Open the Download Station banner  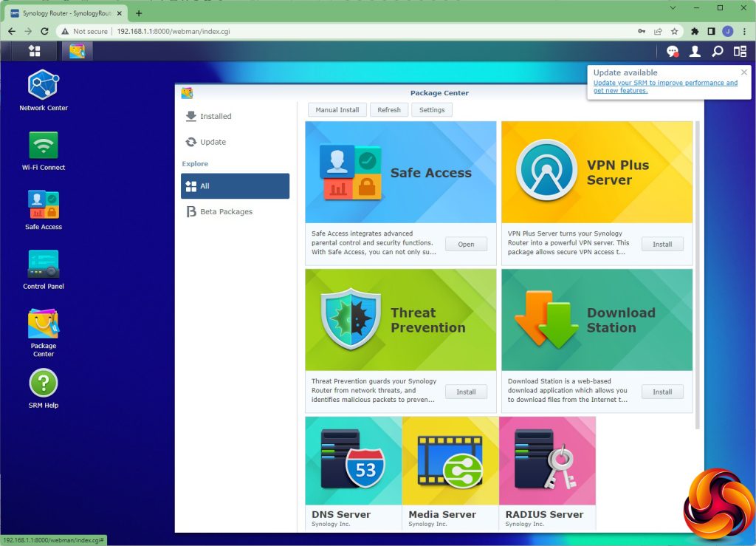597,320
